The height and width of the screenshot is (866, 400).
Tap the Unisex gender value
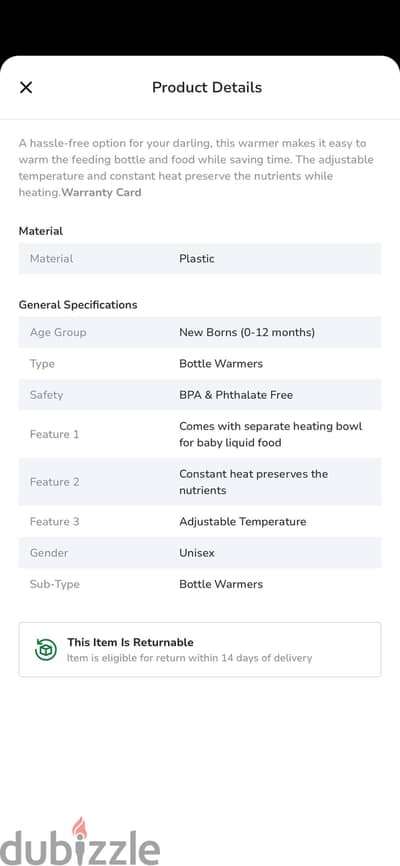tap(197, 553)
